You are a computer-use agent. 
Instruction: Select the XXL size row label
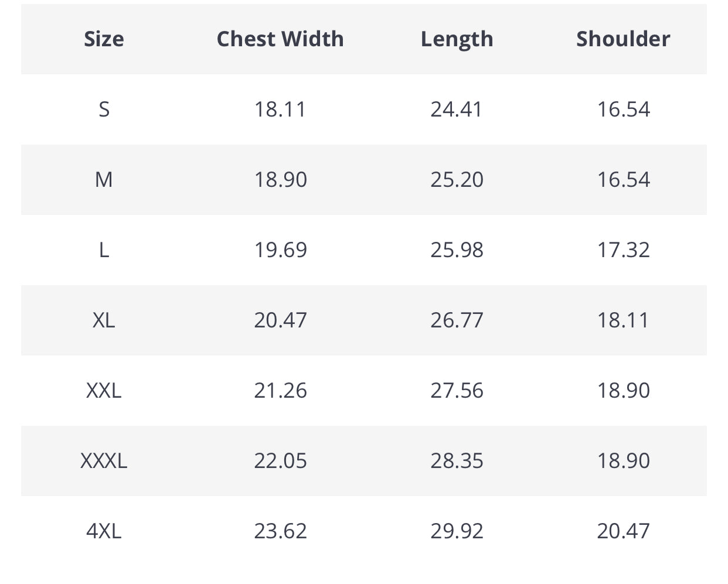pyautogui.click(x=104, y=391)
